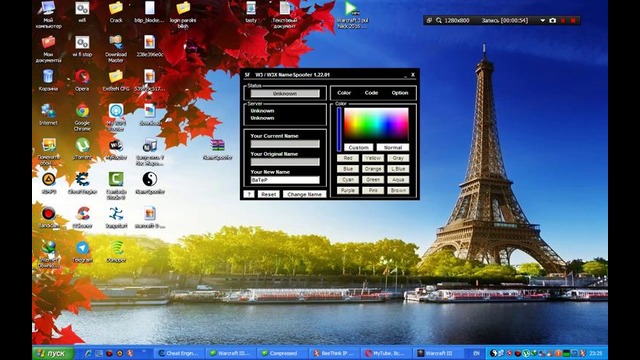Image resolution: width=640 pixels, height=360 pixels.
Task: Open the ExtBeN CFG folder
Action: pyautogui.click(x=116, y=80)
